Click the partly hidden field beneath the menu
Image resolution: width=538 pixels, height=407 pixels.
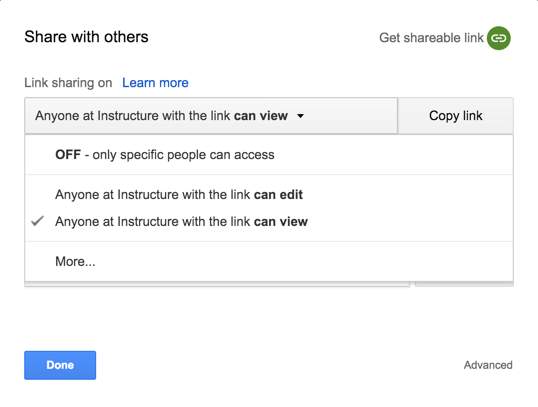point(217,284)
